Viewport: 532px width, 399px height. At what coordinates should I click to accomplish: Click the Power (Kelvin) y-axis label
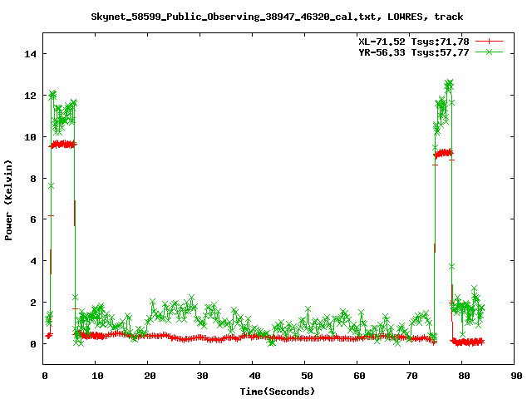(x=8, y=200)
